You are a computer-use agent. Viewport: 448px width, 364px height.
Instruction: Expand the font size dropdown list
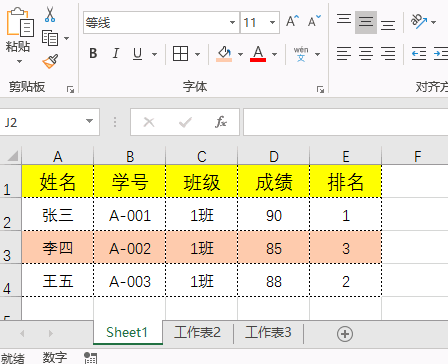[272, 23]
